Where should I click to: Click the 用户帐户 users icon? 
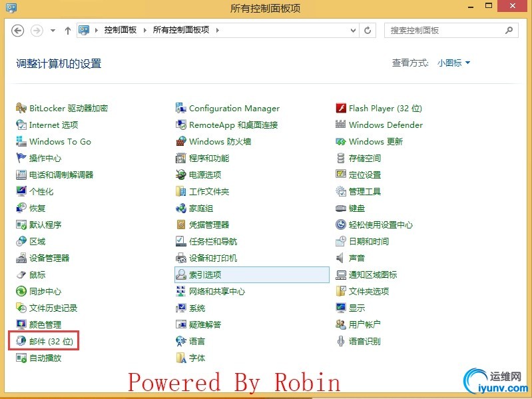[341, 324]
